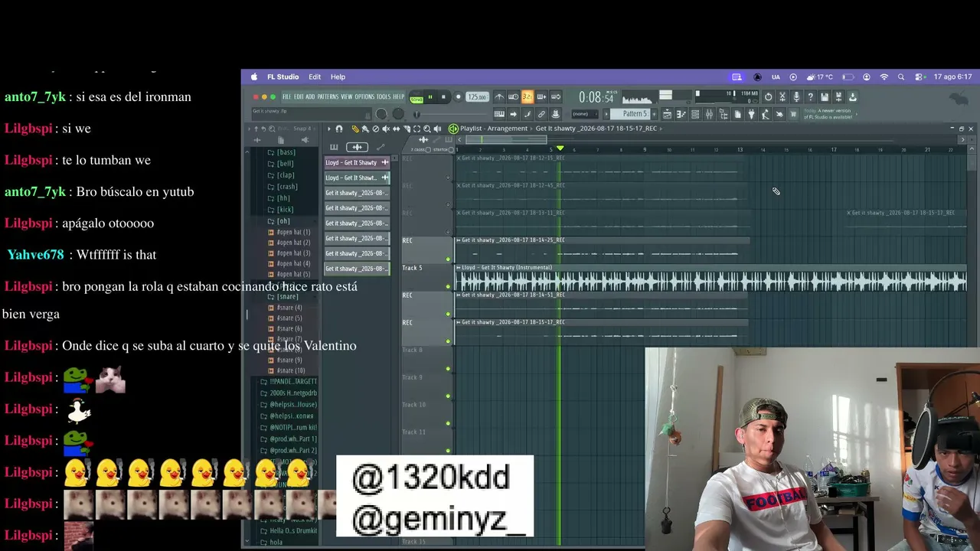Screen dimensions: 980x551
Task: Open the Browser view icon
Action: pos(723,114)
